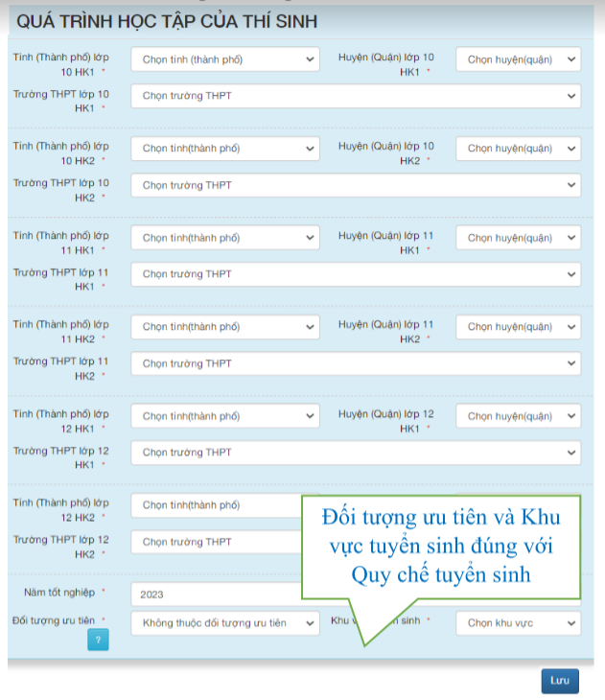Image resolution: width=605 pixels, height=700 pixels.
Task: Open district dropdown for lớp 10 HK1
Action: point(519,59)
